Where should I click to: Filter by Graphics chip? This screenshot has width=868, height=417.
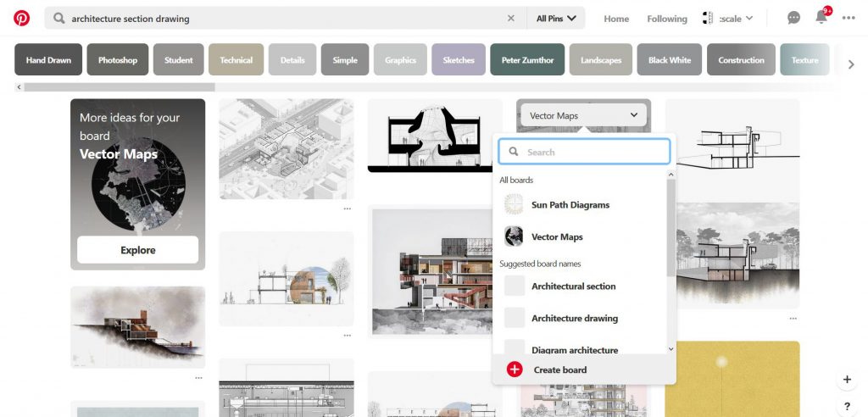tap(400, 60)
